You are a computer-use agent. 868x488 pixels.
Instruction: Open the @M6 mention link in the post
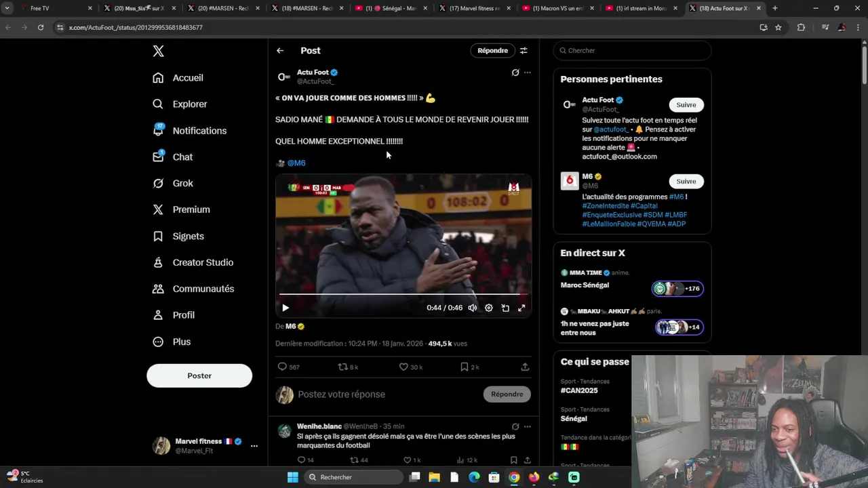(x=296, y=163)
